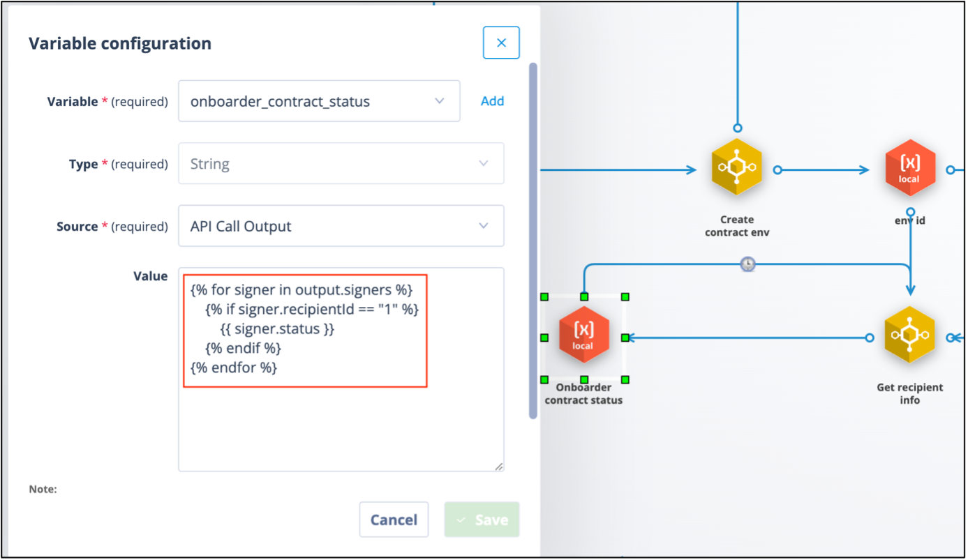The width and height of the screenshot is (968, 560).
Task: Close the Variable configuration panel
Action: pos(501,43)
